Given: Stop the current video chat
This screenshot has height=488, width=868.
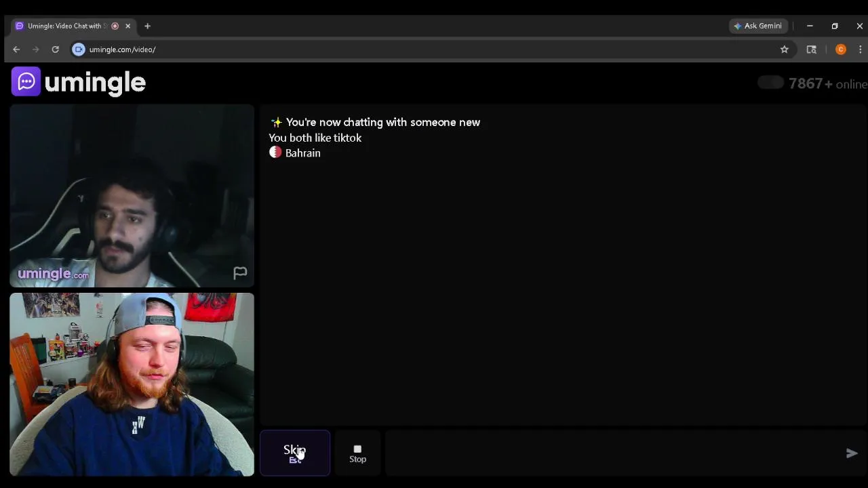Looking at the screenshot, I should click(357, 453).
